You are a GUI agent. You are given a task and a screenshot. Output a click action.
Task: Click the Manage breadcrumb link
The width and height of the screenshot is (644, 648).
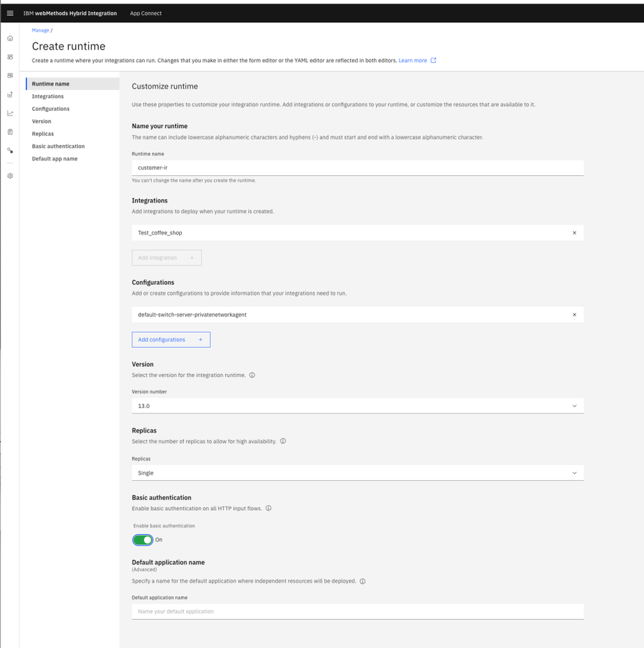coord(40,30)
